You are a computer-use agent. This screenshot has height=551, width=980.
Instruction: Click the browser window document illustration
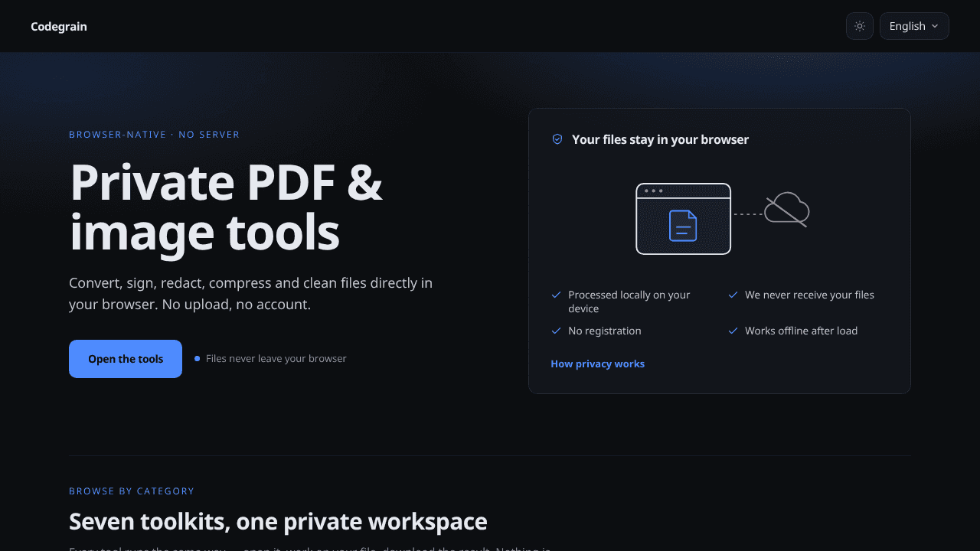pyautogui.click(x=683, y=219)
